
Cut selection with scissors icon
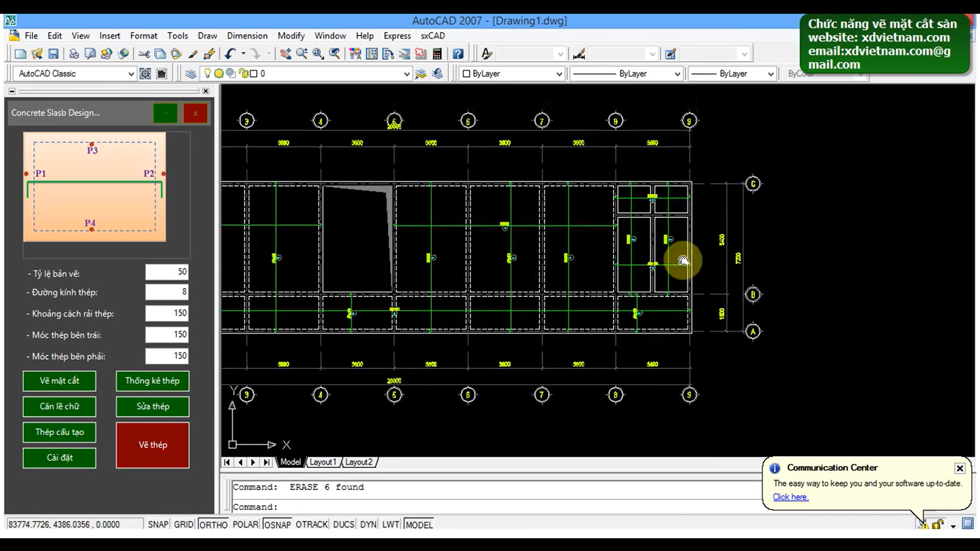pyautogui.click(x=144, y=54)
